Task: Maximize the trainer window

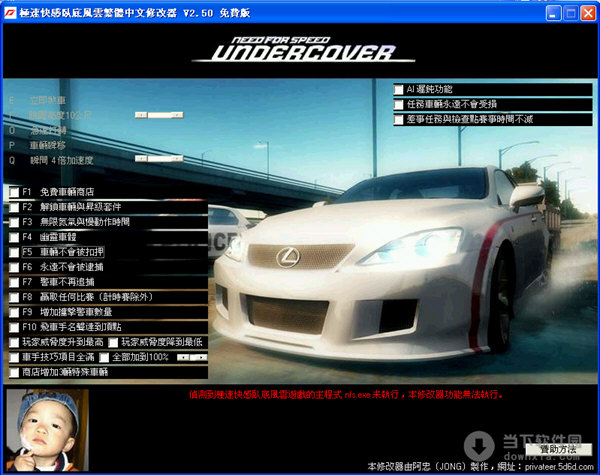Action: point(571,13)
